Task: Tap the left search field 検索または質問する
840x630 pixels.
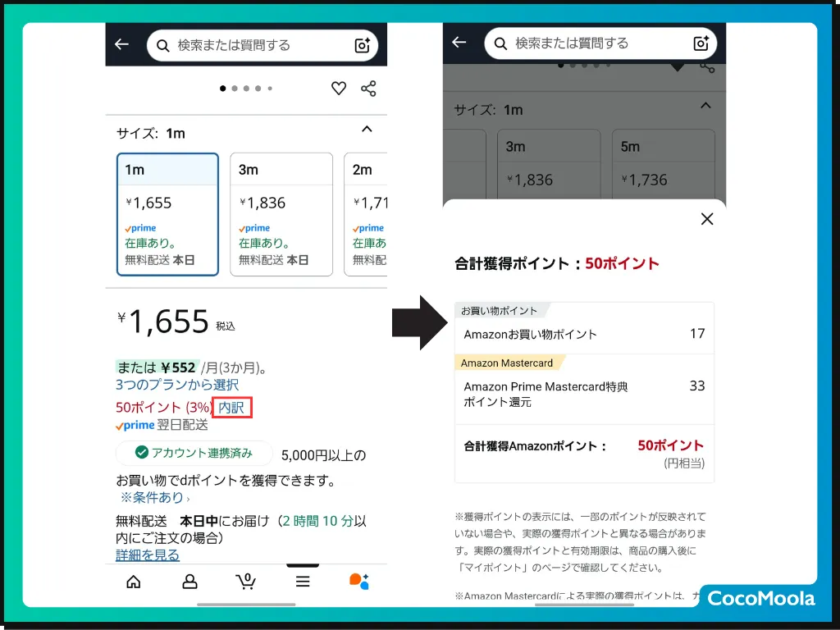Action: (262, 46)
